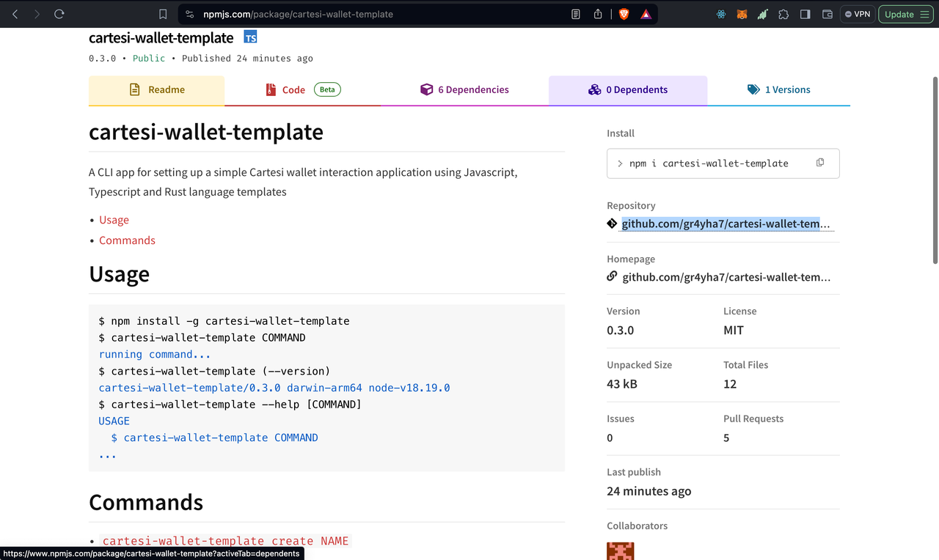This screenshot has width=939, height=560.
Task: Follow the Commands table-of-contents link
Action: pyautogui.click(x=127, y=240)
